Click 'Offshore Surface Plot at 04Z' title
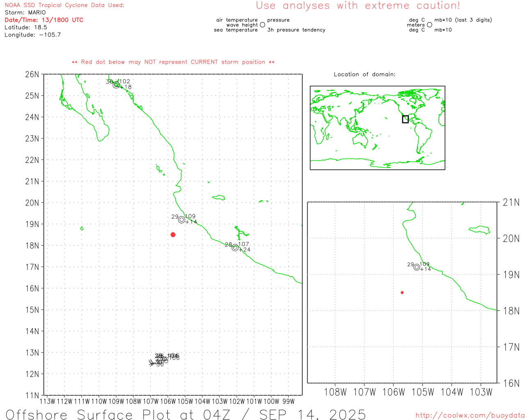Image resolution: width=525 pixels, height=420 pixels. click(x=118, y=414)
